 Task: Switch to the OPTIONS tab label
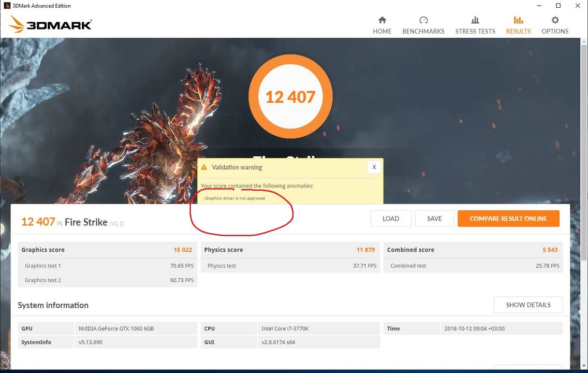555,31
